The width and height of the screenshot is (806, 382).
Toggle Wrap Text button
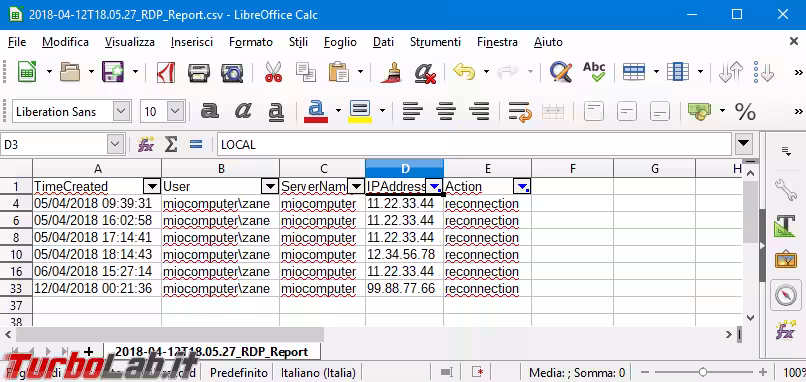[520, 111]
